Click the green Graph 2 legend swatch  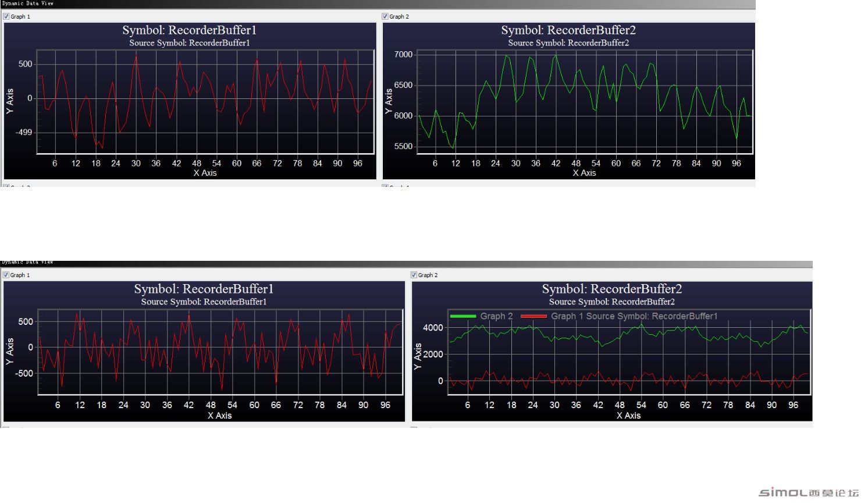click(463, 316)
